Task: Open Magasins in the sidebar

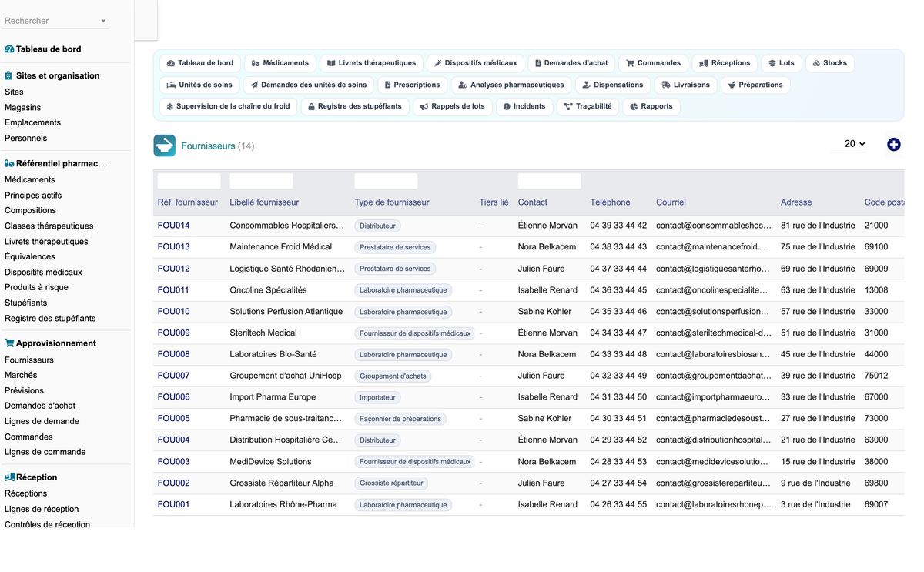Action: pos(23,108)
